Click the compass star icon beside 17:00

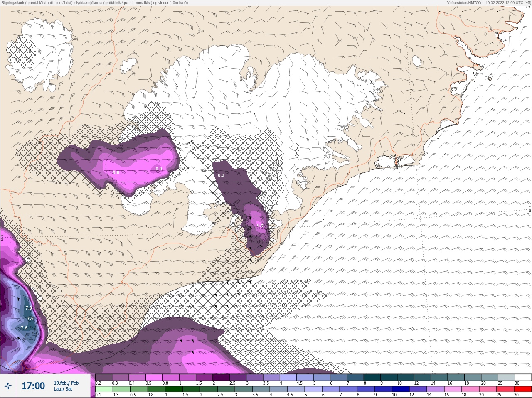[x=8, y=386]
